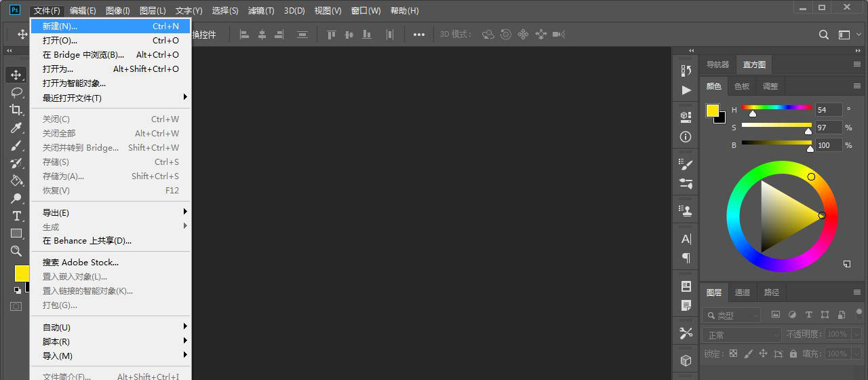This screenshot has width=868, height=380.
Task: Toggle the layer filtering on/off switch
Action: point(859,314)
